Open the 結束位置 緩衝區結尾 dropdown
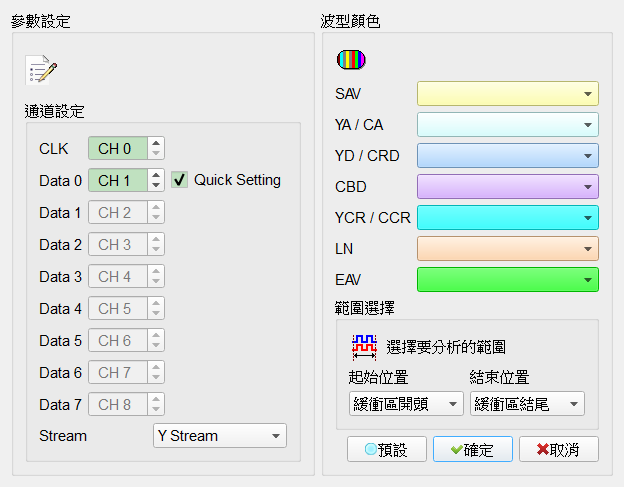This screenshot has width=624, height=487. point(527,404)
